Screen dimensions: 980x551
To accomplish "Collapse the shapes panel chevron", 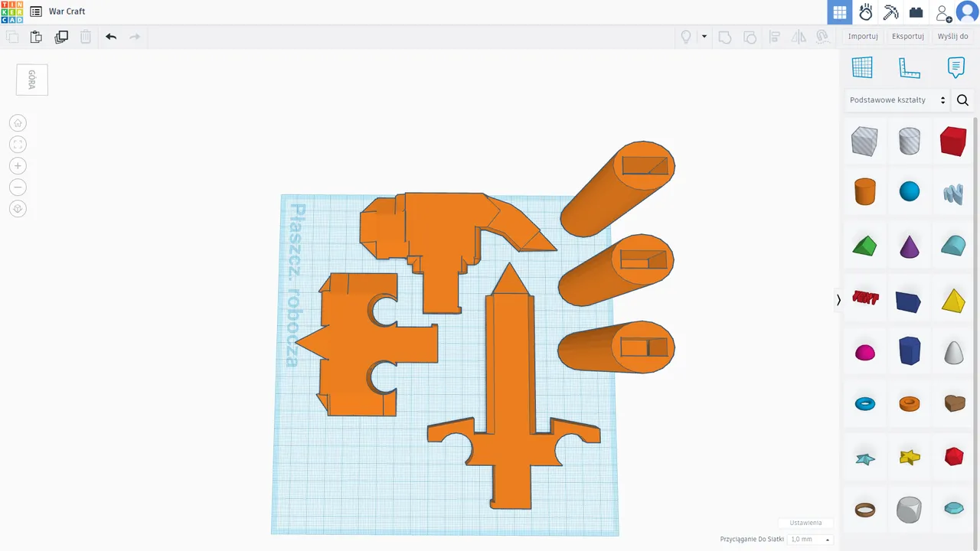I will [x=838, y=300].
